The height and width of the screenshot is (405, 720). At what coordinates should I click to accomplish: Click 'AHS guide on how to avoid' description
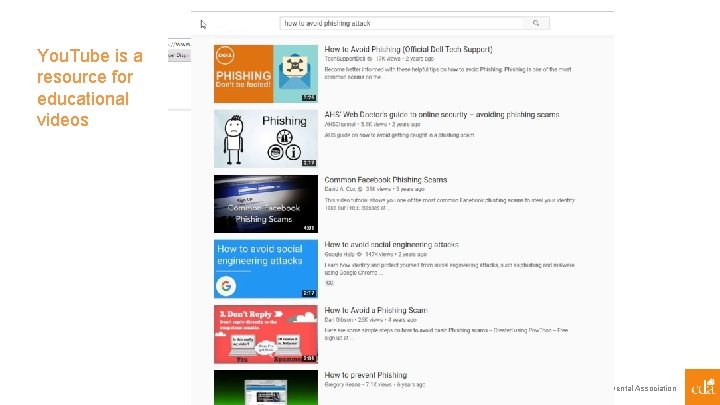coord(399,135)
